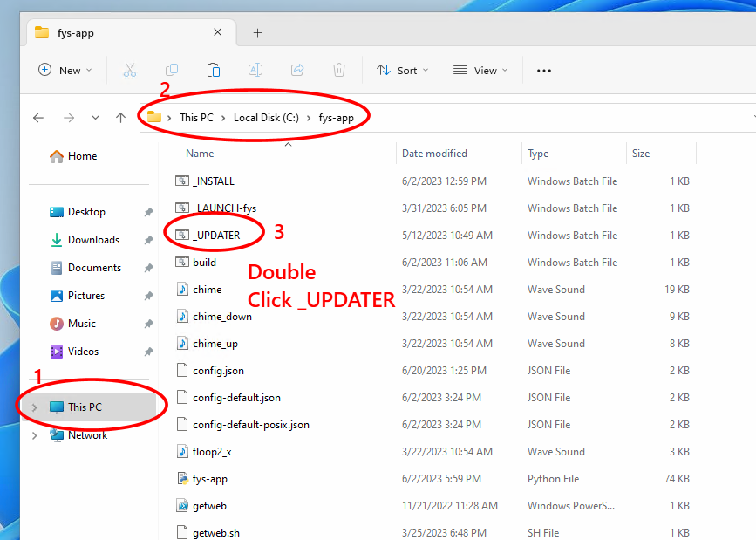Click pin icon beside Music
The image size is (756, 540).
pyautogui.click(x=148, y=324)
